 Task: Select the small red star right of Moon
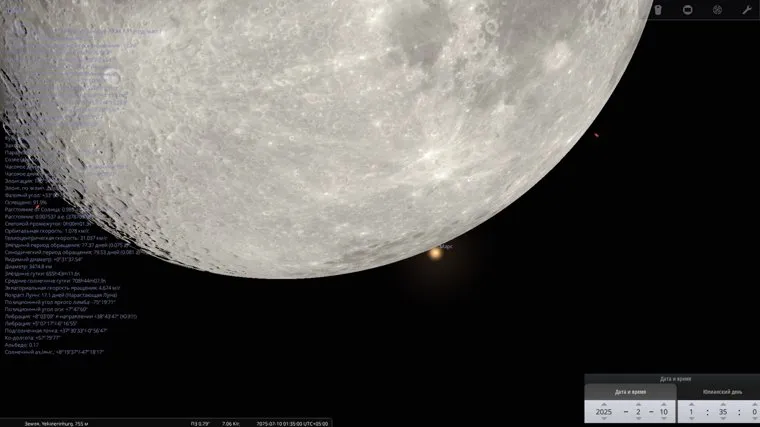596,136
